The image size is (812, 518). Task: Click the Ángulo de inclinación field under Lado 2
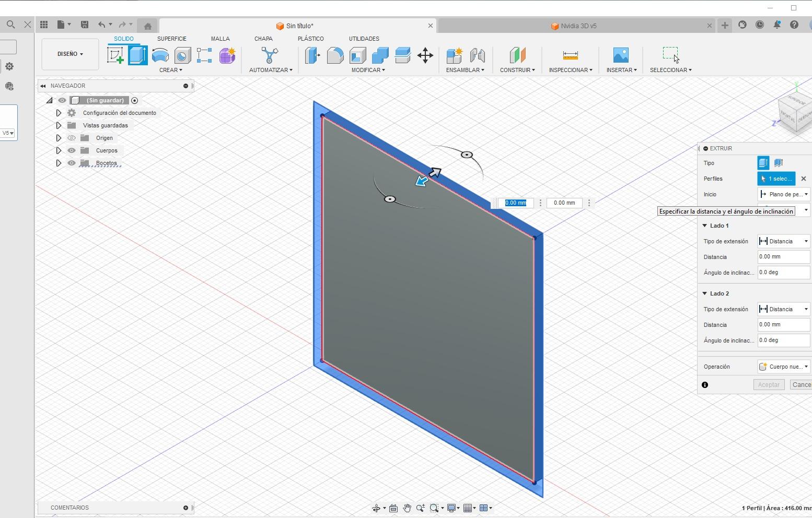point(784,340)
